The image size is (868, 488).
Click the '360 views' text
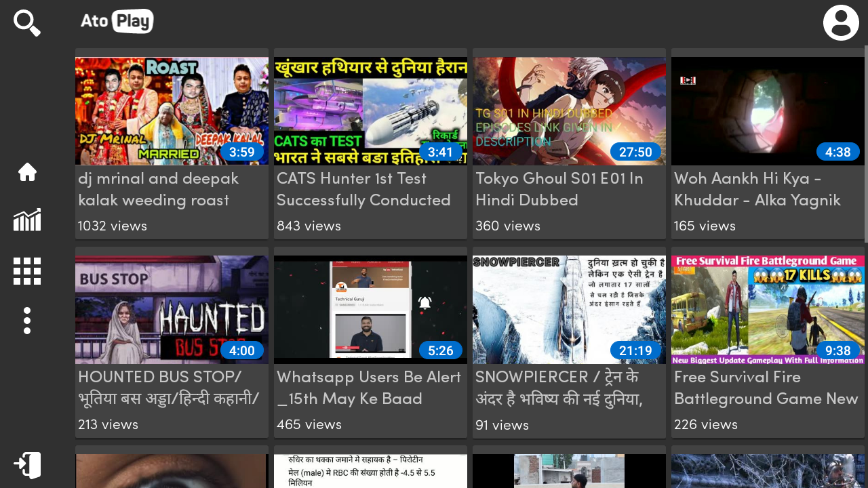(x=508, y=226)
